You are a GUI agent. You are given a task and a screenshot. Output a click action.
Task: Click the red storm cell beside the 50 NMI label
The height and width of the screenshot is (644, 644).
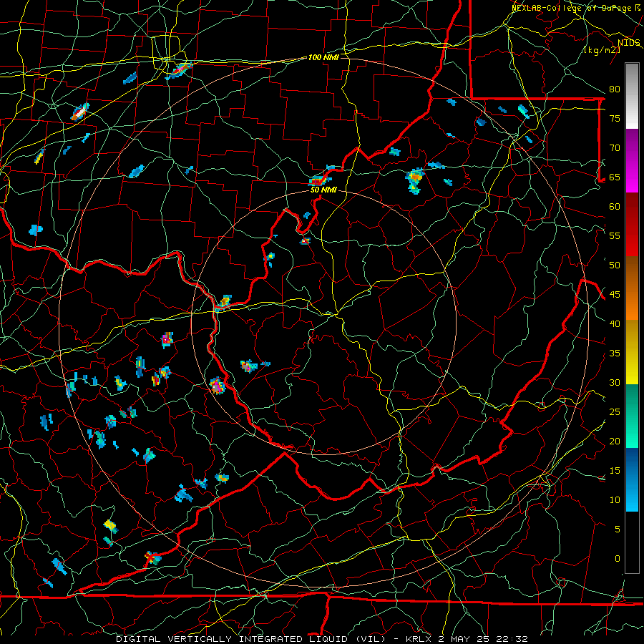click(317, 181)
